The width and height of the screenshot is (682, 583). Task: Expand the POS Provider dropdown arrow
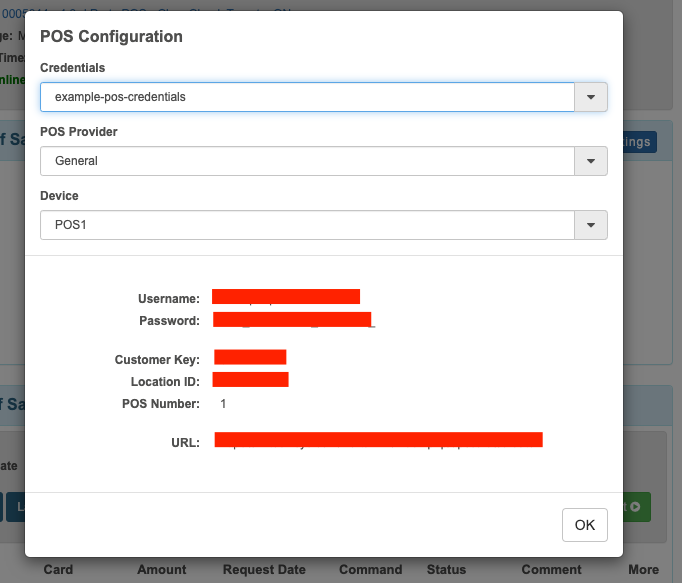pos(591,161)
